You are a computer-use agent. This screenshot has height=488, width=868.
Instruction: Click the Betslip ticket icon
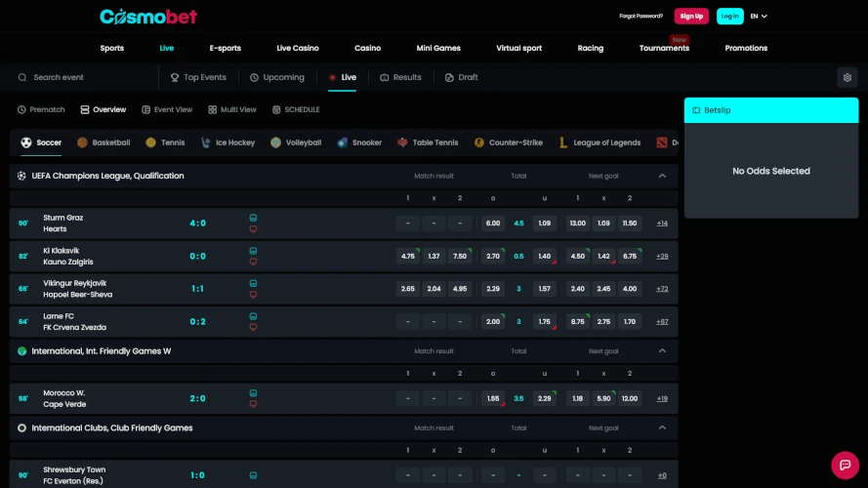click(696, 110)
